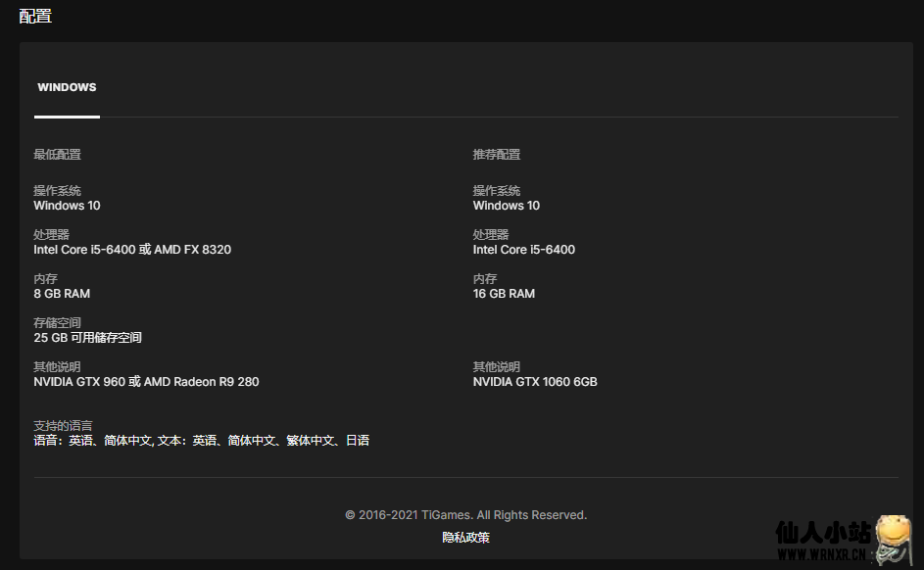The width and height of the screenshot is (924, 570).
Task: Click the smiley face mascot icon
Action: point(895,537)
